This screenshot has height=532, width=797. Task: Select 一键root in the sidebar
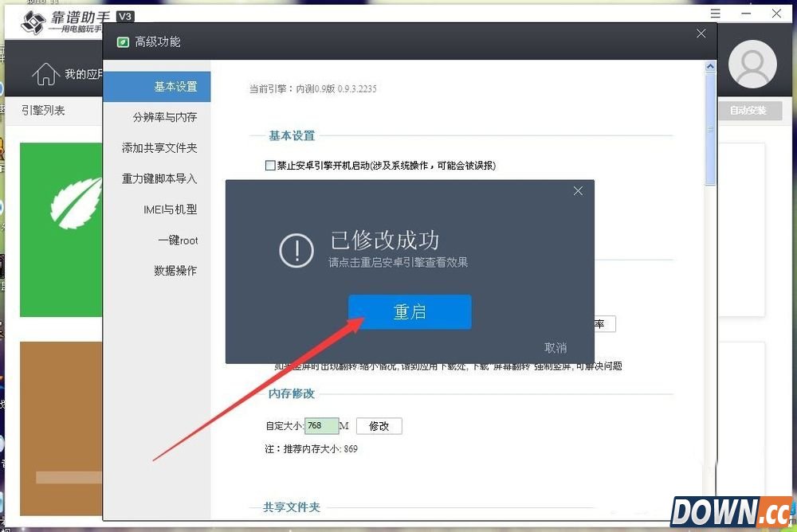coord(177,241)
